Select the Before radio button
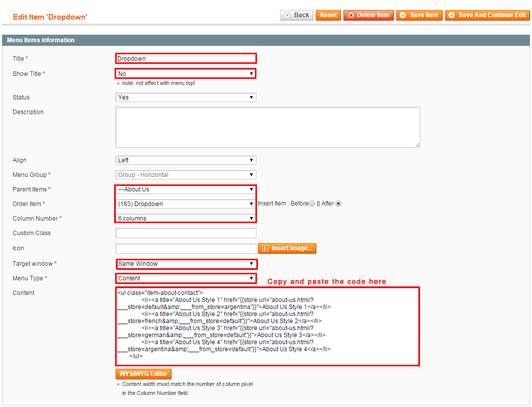 click(312, 203)
